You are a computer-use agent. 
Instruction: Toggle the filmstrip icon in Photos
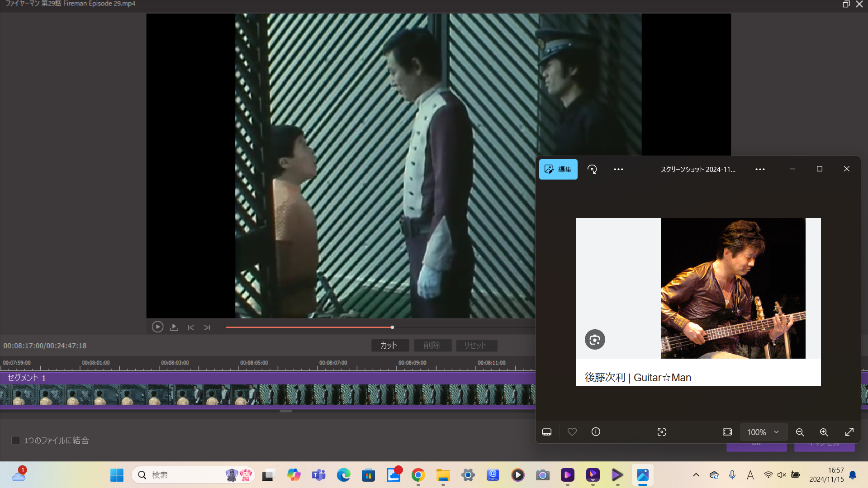[x=547, y=432]
